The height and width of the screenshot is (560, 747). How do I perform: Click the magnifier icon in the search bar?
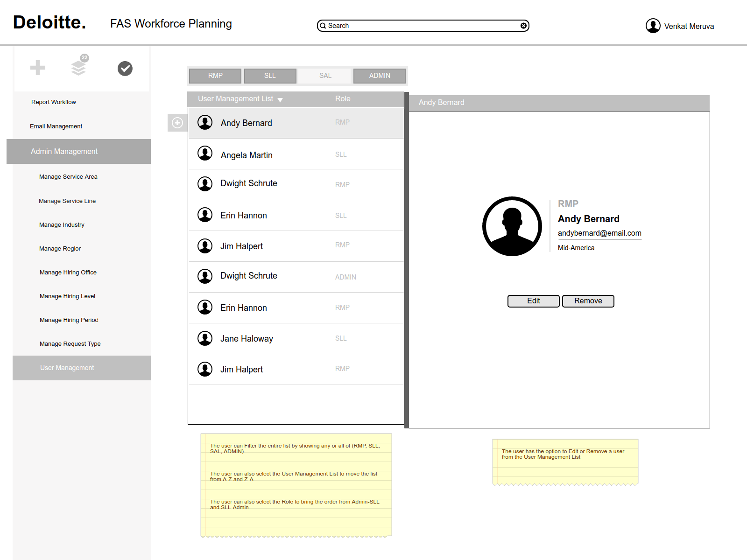pyautogui.click(x=323, y=26)
